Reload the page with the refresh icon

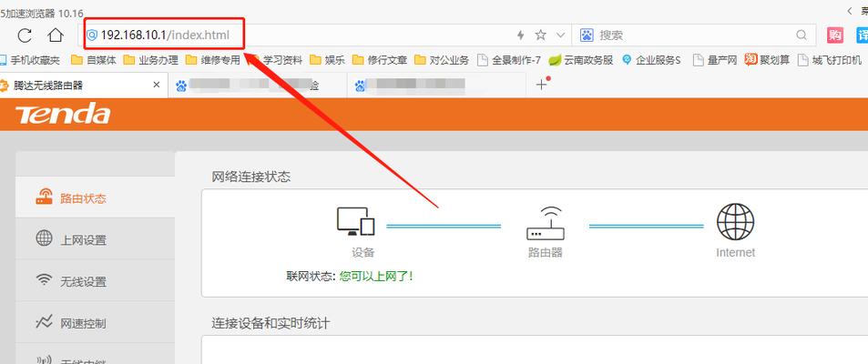[25, 35]
